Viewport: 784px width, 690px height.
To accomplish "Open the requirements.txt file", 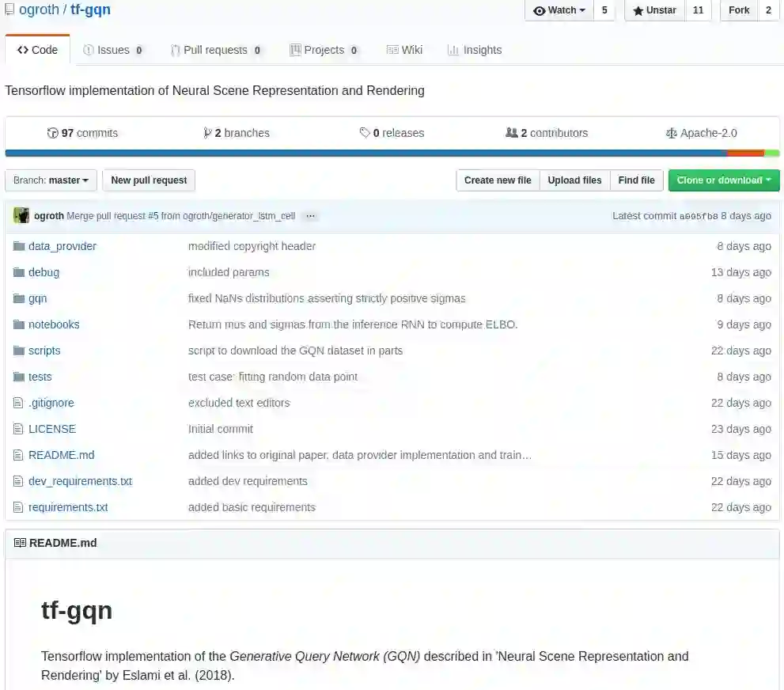I will tap(68, 507).
